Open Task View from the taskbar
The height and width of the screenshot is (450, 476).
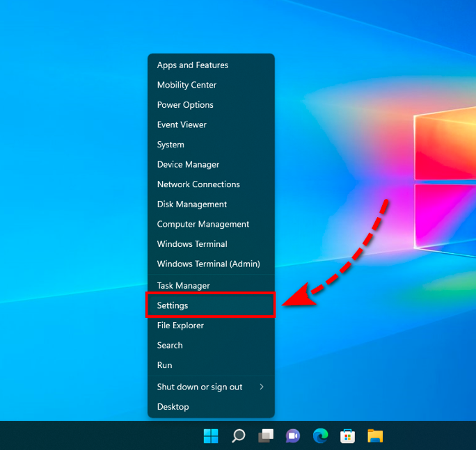(x=266, y=435)
